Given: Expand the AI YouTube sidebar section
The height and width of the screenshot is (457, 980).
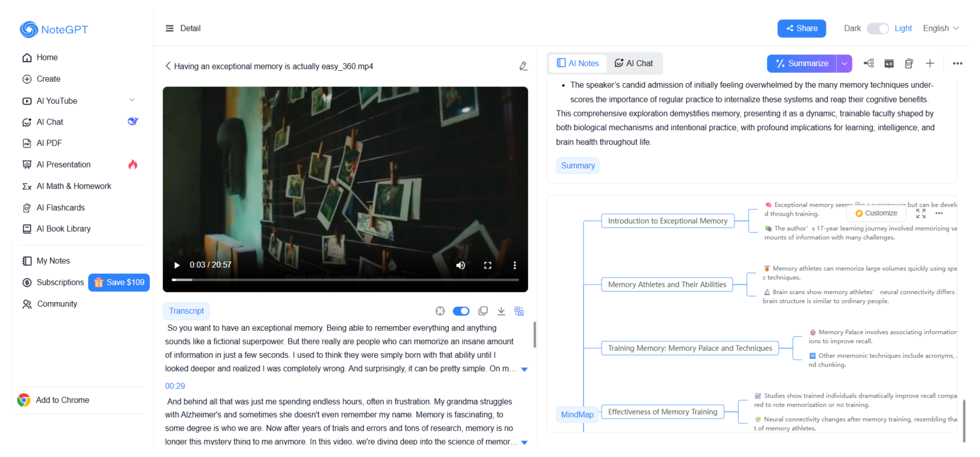Looking at the screenshot, I should click(x=132, y=100).
